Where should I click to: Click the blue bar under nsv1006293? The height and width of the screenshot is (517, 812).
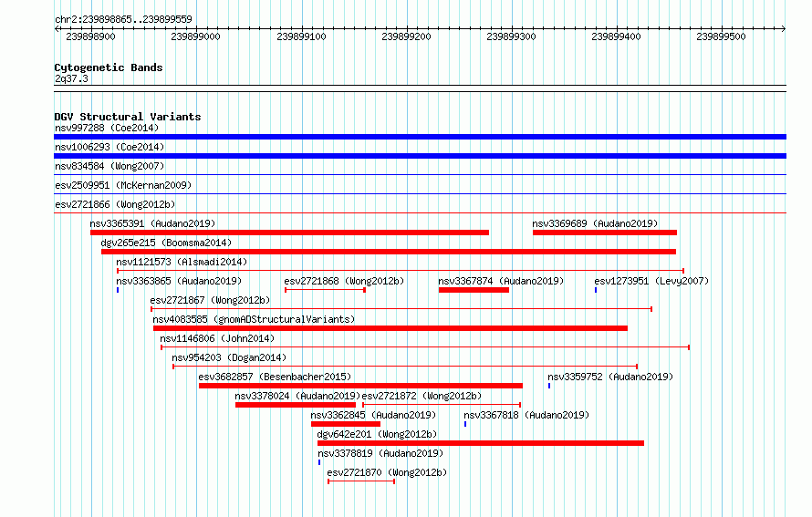pyautogui.click(x=420, y=156)
